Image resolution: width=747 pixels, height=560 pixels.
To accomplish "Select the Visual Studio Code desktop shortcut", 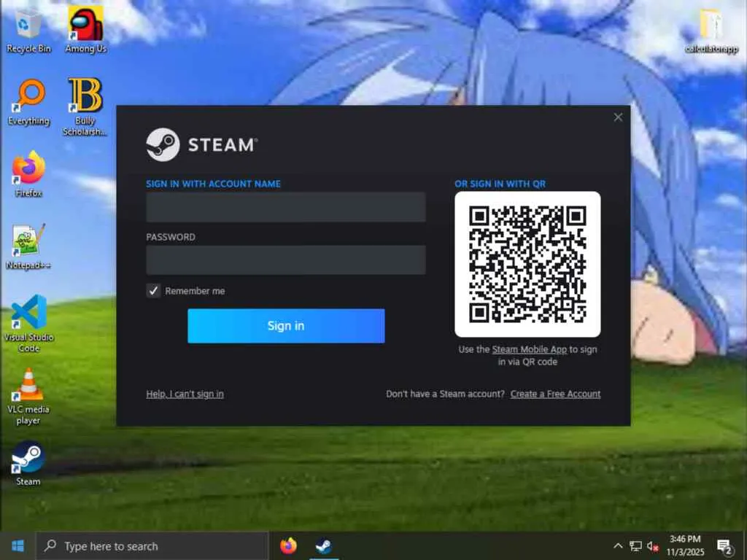I will pos(28,324).
